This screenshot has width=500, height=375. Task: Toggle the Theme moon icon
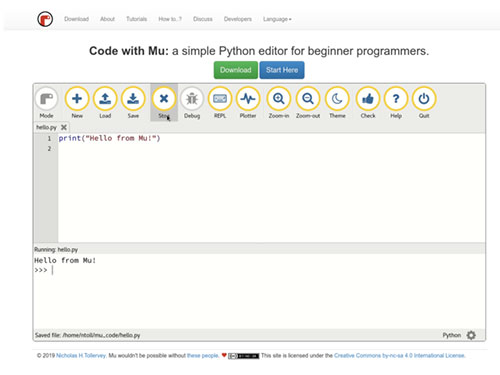tap(337, 99)
